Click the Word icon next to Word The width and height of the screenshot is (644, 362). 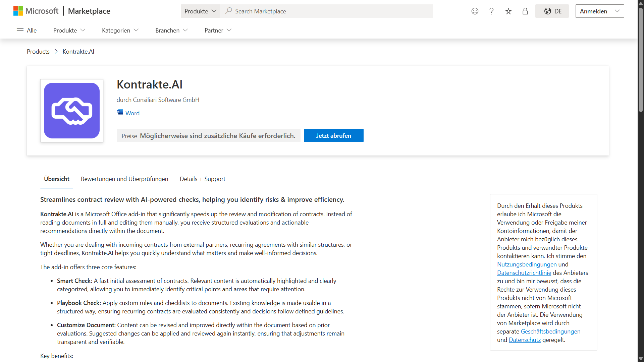(120, 112)
